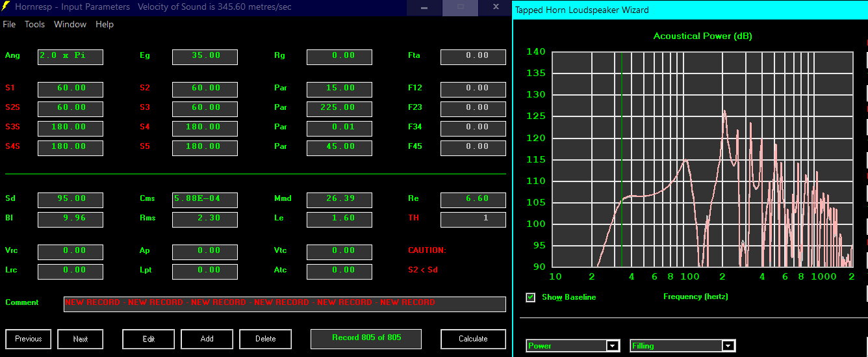The height and width of the screenshot is (357, 868).
Task: Click the Frequency (hertz) axis label
Action: (695, 297)
